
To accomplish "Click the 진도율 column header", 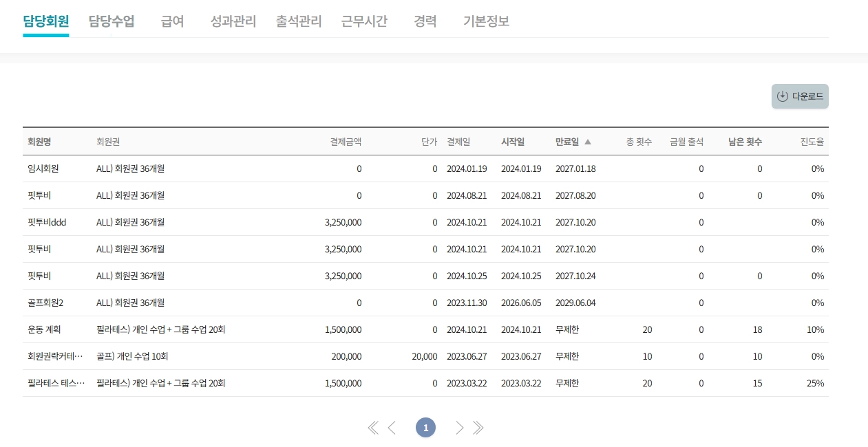I will coord(812,142).
